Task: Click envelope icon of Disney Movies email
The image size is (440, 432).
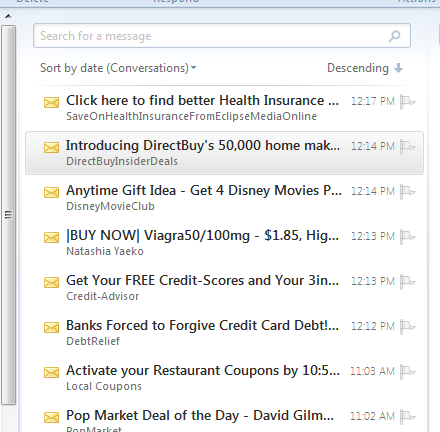Action: (x=51, y=192)
